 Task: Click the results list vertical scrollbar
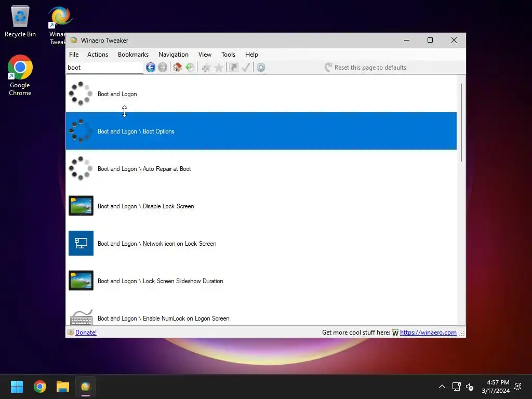pyautogui.click(x=461, y=123)
